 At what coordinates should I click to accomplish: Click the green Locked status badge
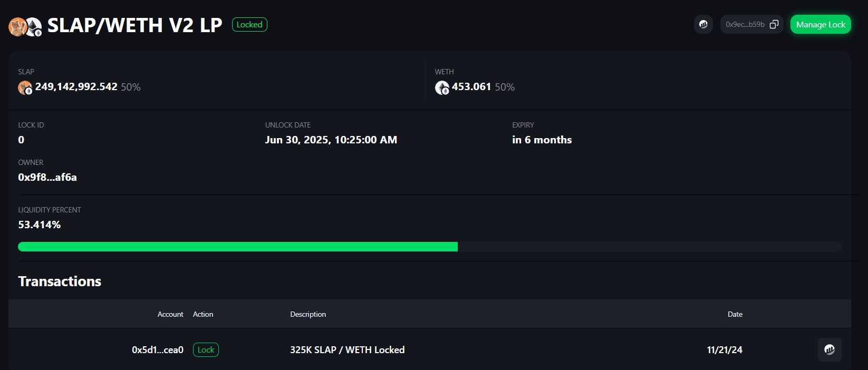click(x=249, y=25)
